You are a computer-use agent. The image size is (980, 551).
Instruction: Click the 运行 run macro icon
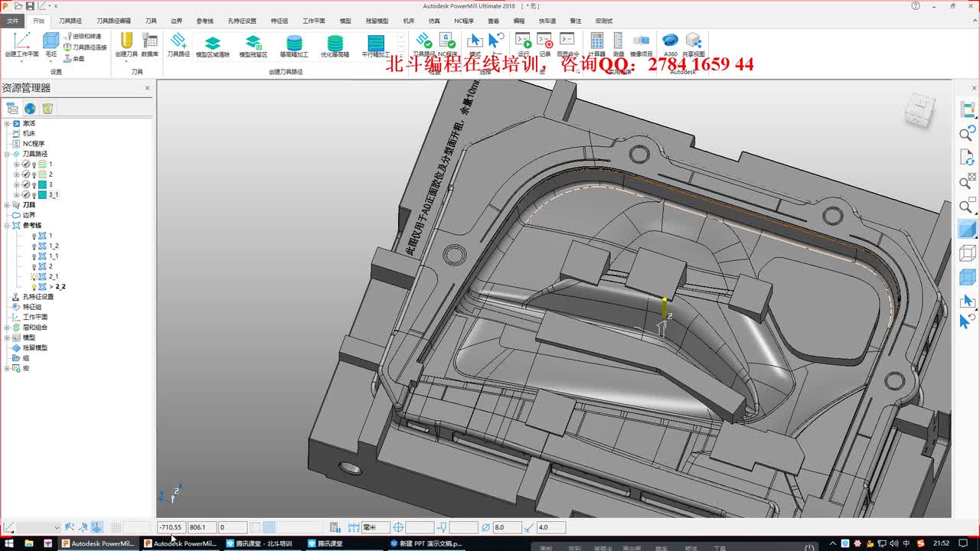523,41
